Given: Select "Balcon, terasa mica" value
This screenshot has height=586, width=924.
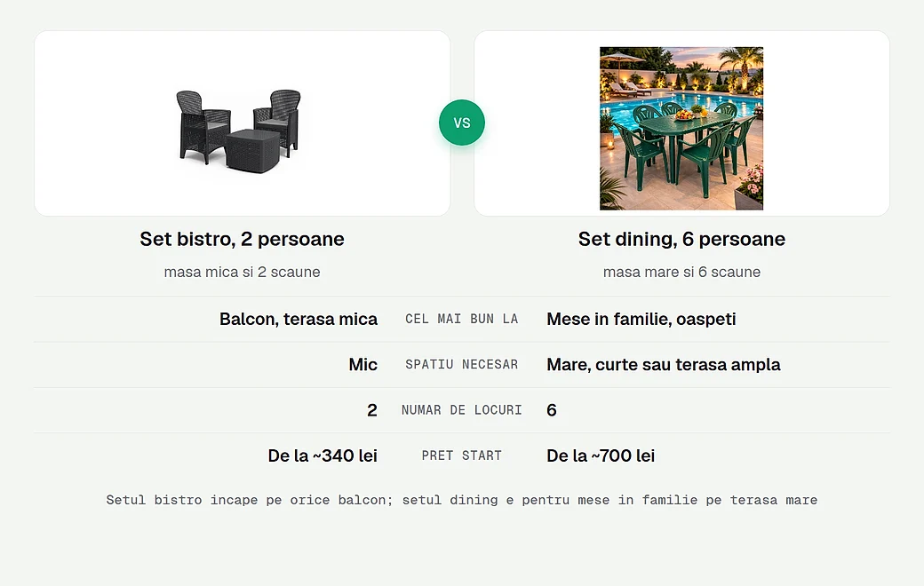Looking at the screenshot, I should pyautogui.click(x=299, y=320).
